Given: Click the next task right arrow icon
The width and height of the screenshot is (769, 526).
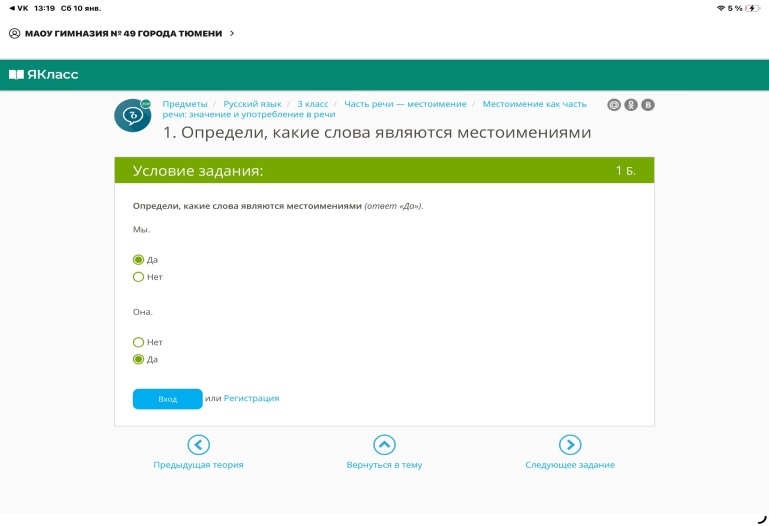Looking at the screenshot, I should [x=569, y=445].
